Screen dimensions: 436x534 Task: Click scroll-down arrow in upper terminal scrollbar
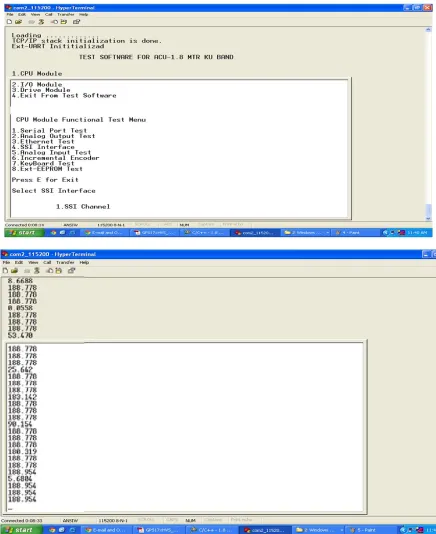[428, 219]
